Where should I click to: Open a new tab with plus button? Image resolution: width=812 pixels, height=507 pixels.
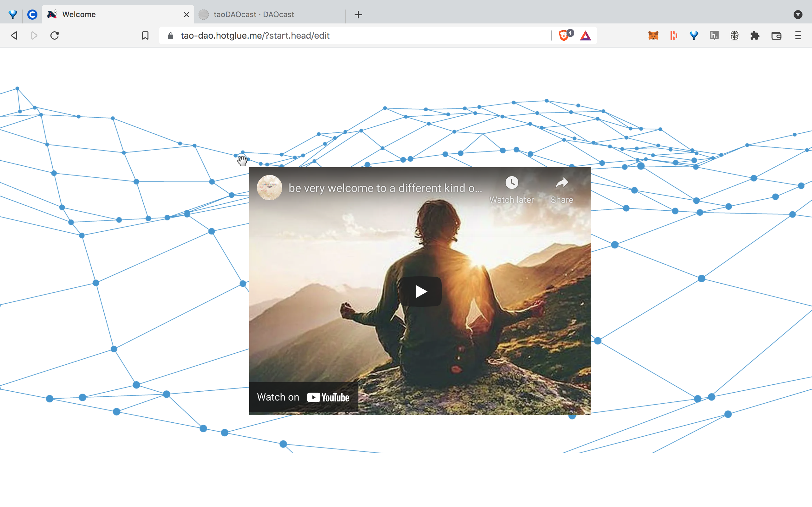point(358,15)
